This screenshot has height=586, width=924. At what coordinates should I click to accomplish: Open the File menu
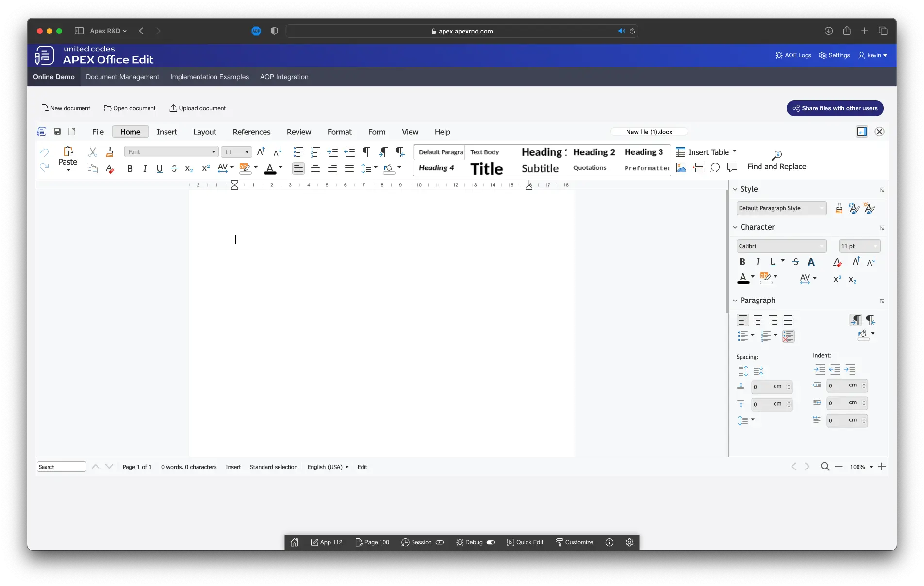click(x=98, y=132)
